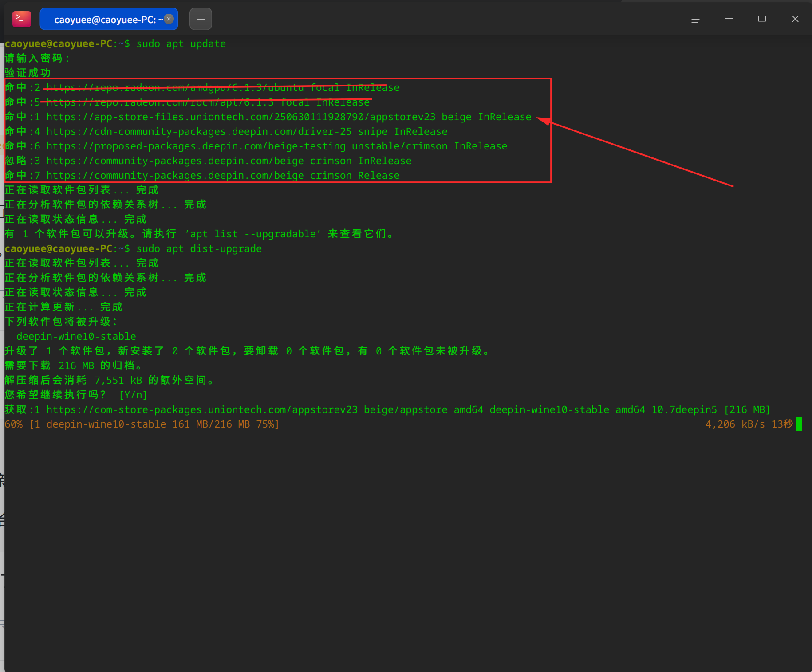Click the '正在计算更新... 完成' line
Image resolution: width=812 pixels, height=672 pixels.
click(x=63, y=307)
